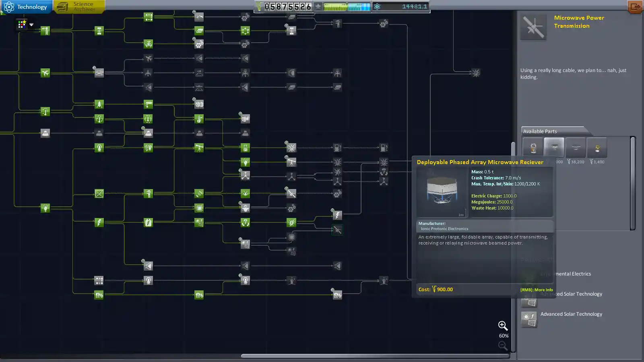This screenshot has width=644, height=362.
Task: Select the gray rover node
Action: tap(337, 295)
